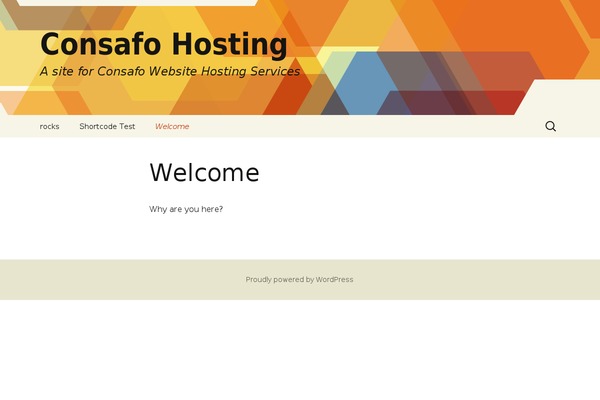Open the 'rocks' menu item
The image size is (600, 400).
[49, 126]
